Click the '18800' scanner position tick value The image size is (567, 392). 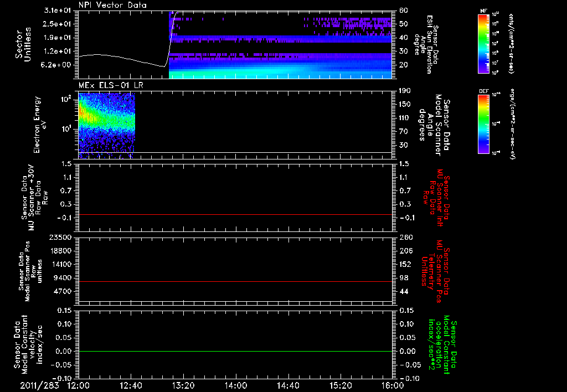coord(60,251)
